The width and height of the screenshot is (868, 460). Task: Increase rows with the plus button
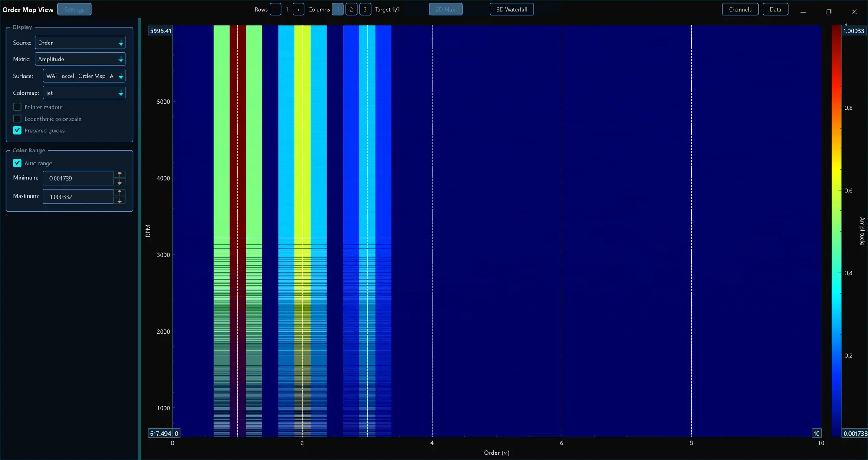pyautogui.click(x=298, y=10)
